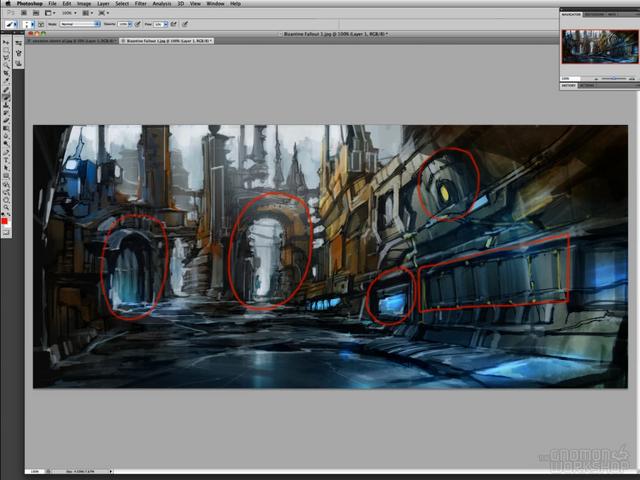
Task: Select the Shape tool
Action: pos(6,175)
